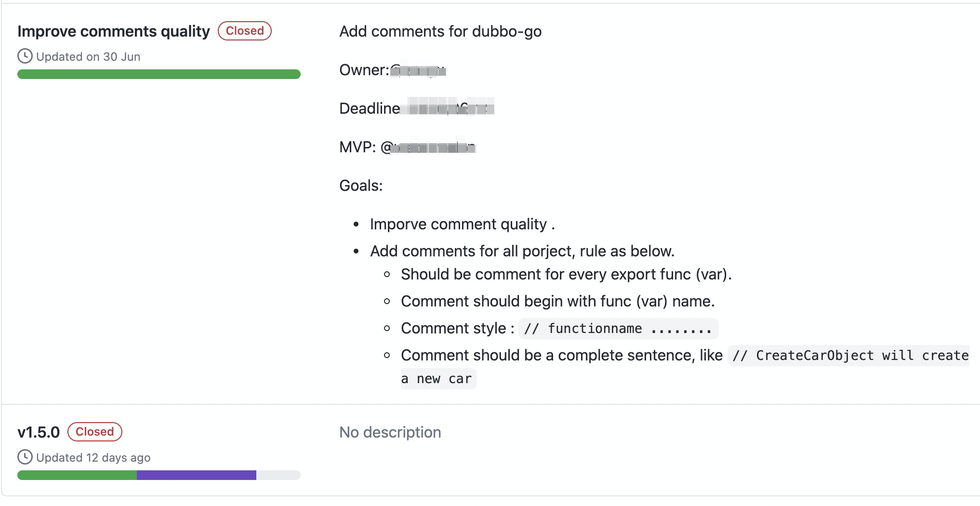
Task: Click the clock icon beside Updated on 30 Jun
Action: point(25,56)
